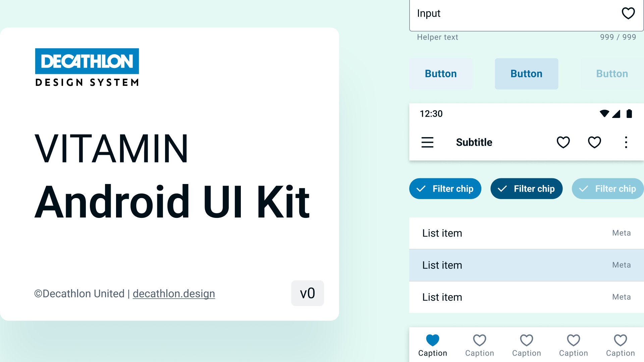This screenshot has width=644, height=362.
Task: Open the three-dot overflow menu
Action: [626, 142]
